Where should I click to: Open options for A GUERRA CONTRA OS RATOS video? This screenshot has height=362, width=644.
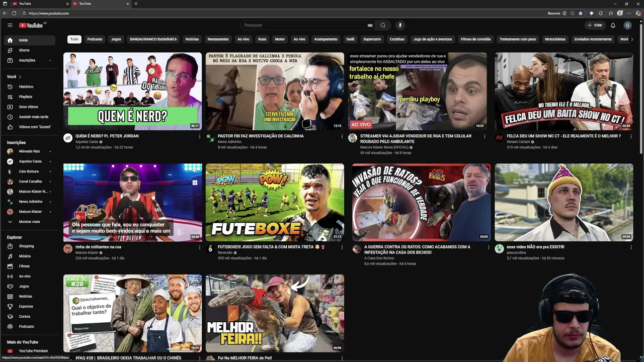488,247
